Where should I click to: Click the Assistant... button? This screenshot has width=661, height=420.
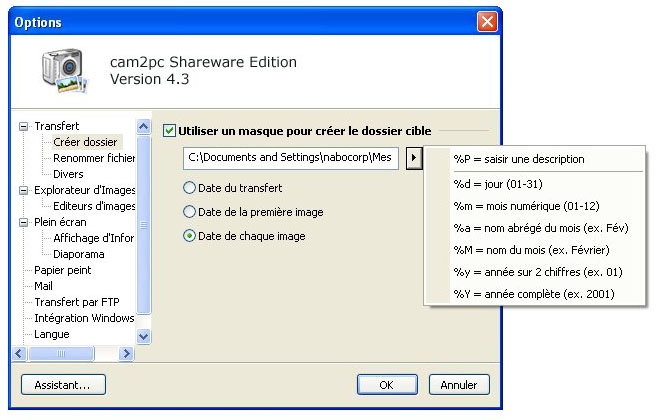tap(63, 385)
